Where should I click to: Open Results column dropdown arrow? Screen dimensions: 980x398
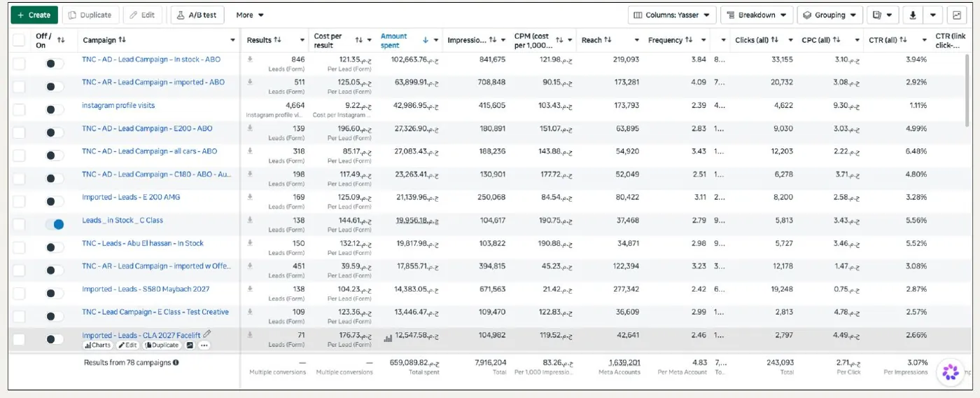click(302, 41)
